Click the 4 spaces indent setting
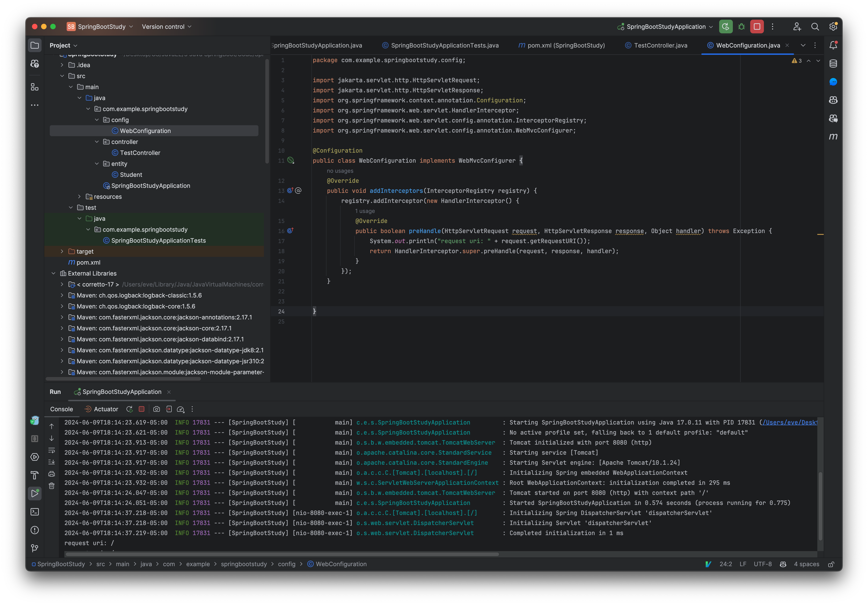 [806, 564]
